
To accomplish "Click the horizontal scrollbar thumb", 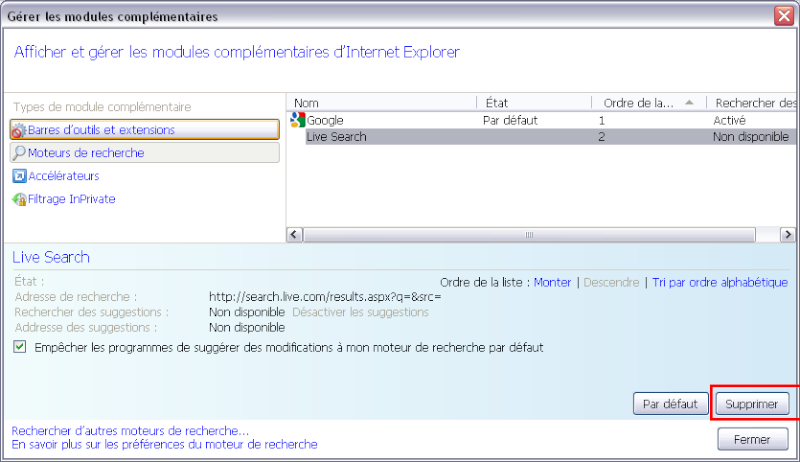I will point(529,235).
